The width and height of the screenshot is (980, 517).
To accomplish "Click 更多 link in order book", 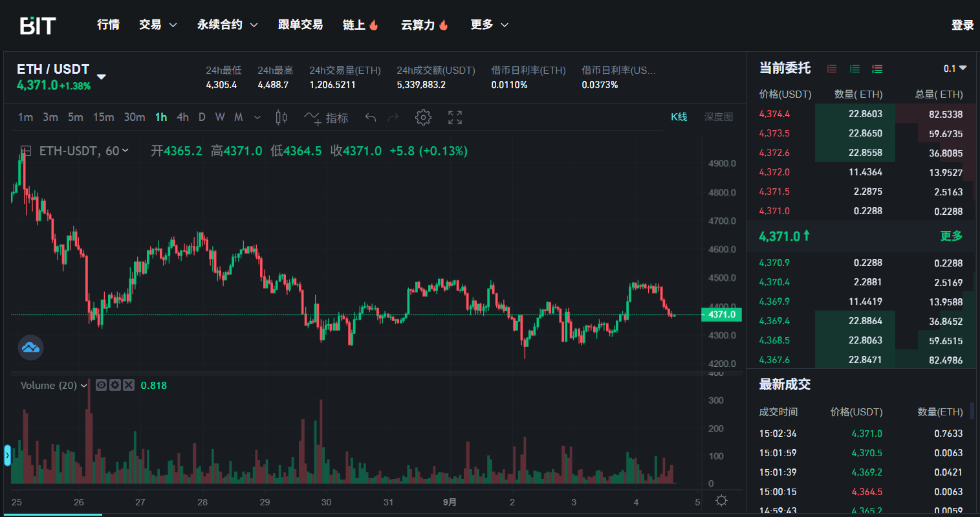I will (x=951, y=236).
